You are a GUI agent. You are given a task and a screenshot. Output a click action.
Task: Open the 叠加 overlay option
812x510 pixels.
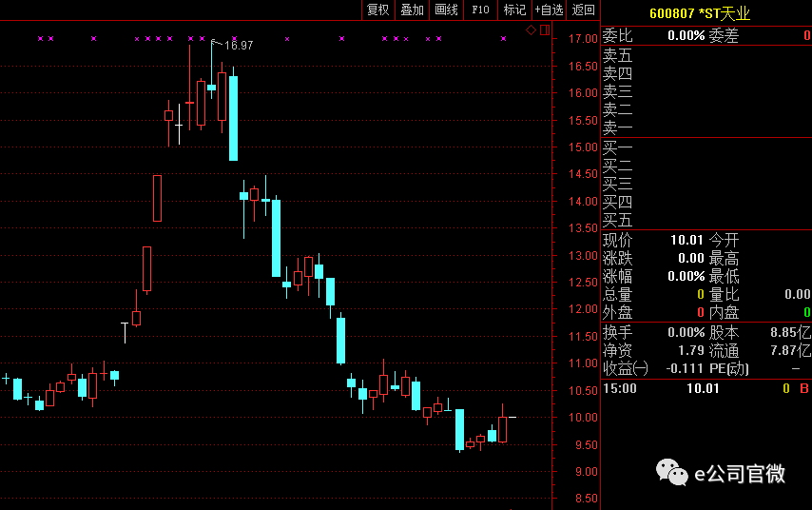413,10
